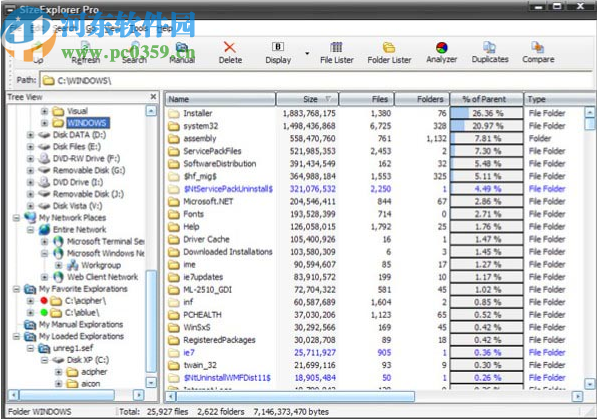Sort by the Type column header
Screen dimensions: 597x419
click(560, 99)
